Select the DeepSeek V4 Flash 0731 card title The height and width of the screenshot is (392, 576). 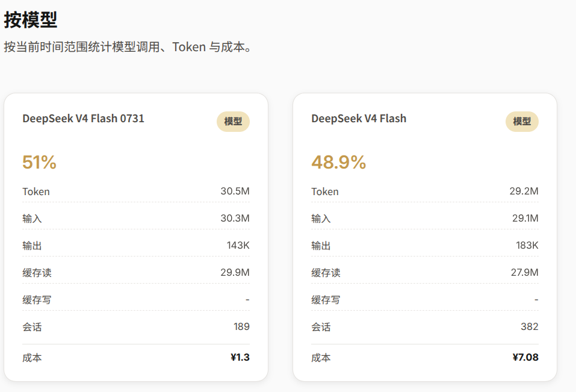click(x=84, y=119)
